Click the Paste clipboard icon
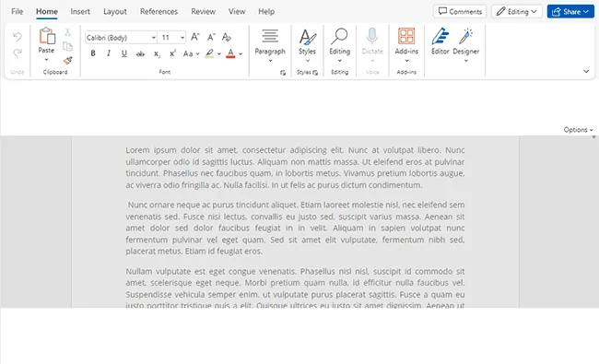599x364 pixels. pos(47,36)
